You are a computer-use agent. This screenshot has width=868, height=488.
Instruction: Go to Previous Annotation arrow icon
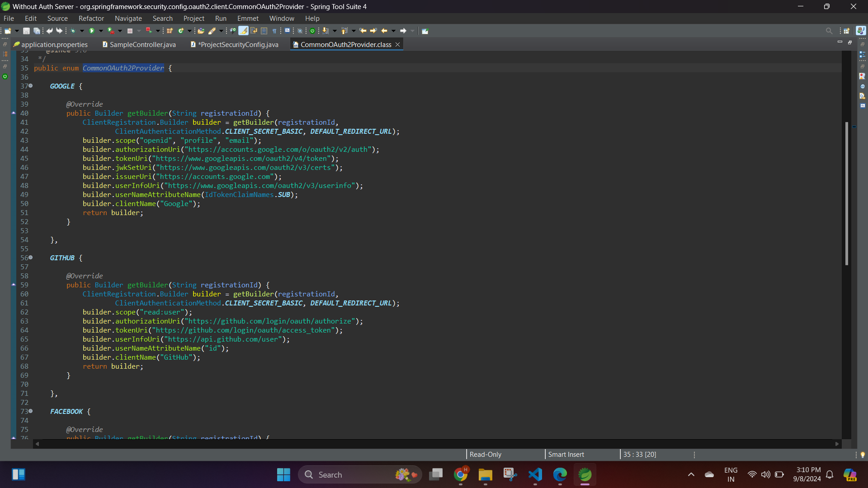344,31
